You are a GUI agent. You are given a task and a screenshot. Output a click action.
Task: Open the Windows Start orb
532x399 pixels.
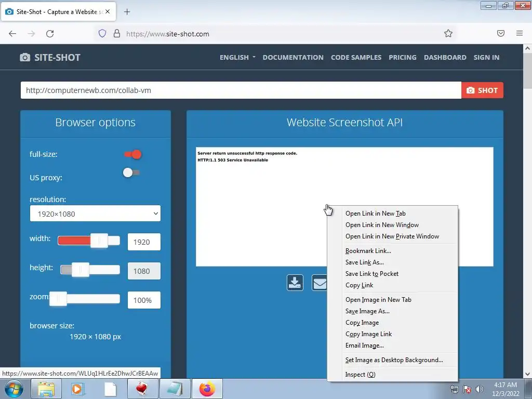pyautogui.click(x=14, y=389)
